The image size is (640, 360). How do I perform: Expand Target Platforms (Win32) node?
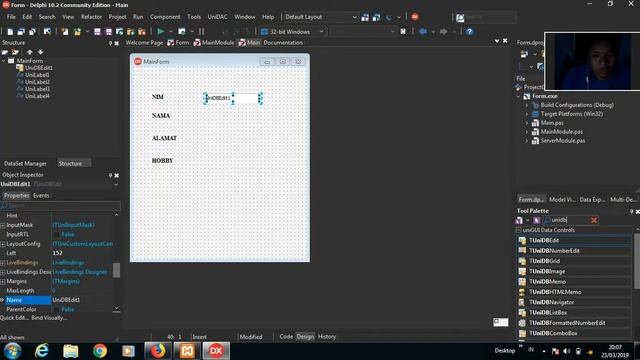527,114
